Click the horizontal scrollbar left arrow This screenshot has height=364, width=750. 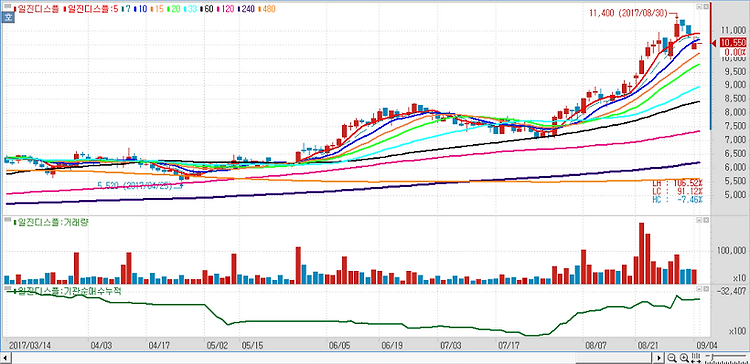(5, 358)
